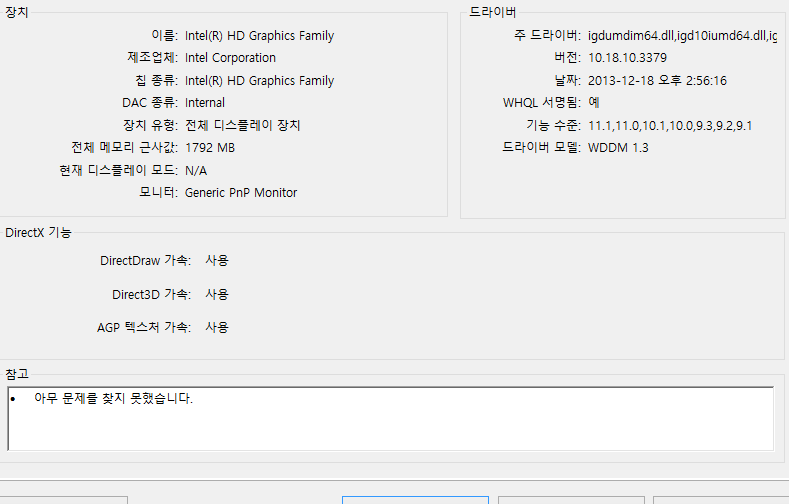789x504 pixels.
Task: Select the memory value 1792 MB
Action: tap(210, 147)
